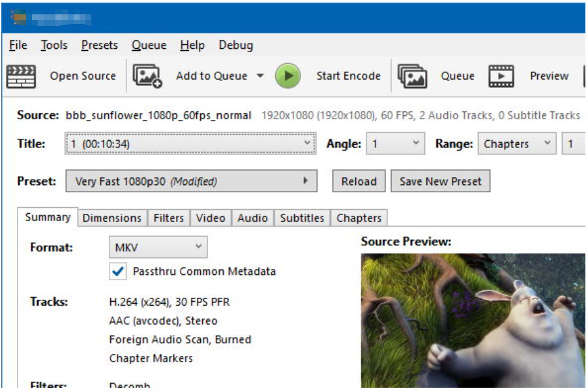The image size is (588, 391).
Task: Uncheck Passthru Common Metadata checkbox
Action: click(x=118, y=271)
